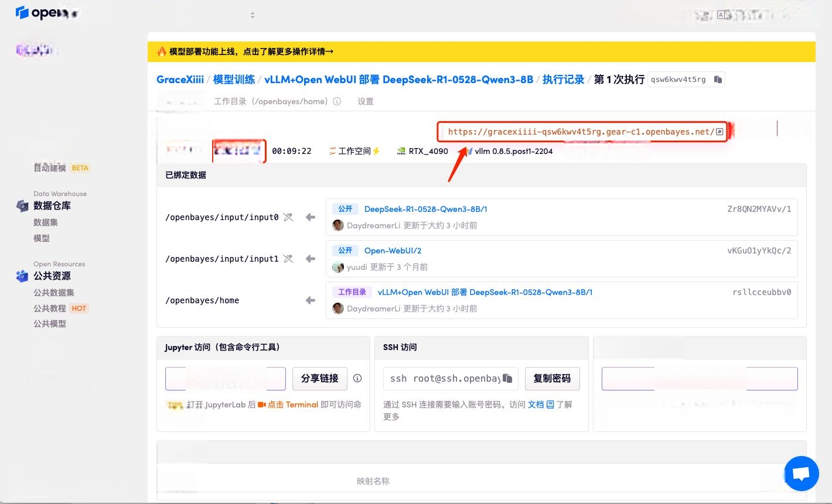Click the arrow icon next to /openbayes/home
Viewport: 832px width, 504px height.
pos(311,300)
